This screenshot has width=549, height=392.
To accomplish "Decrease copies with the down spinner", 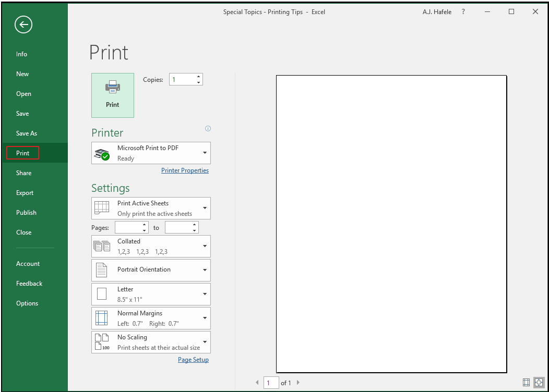I will coord(198,82).
